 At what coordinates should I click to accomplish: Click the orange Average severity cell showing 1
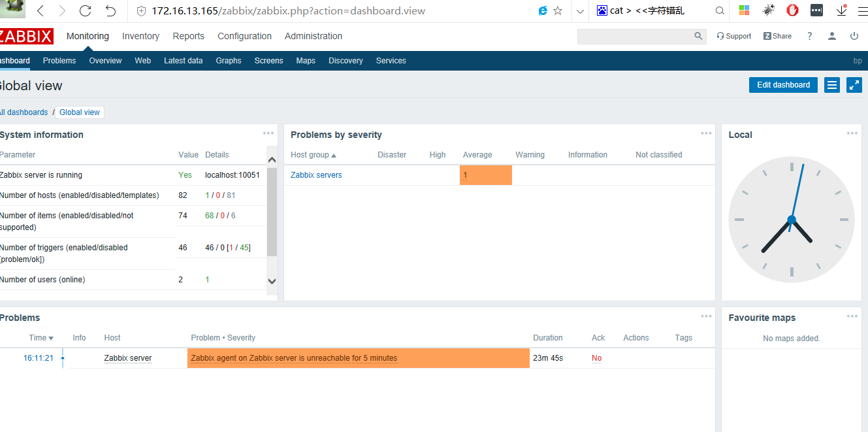[x=486, y=175]
